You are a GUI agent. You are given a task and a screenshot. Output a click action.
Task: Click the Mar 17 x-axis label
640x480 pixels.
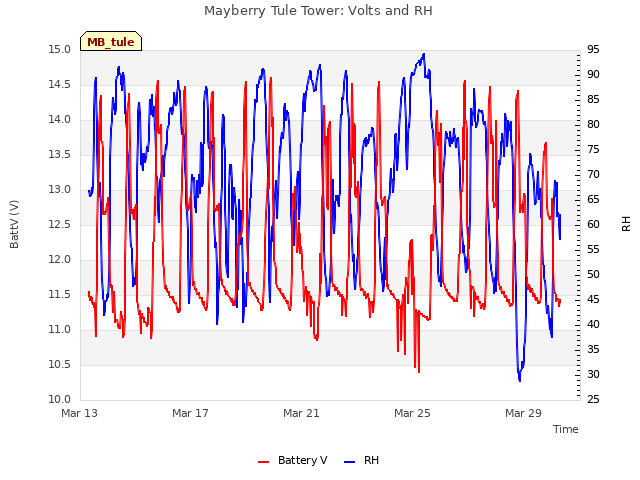point(190,413)
